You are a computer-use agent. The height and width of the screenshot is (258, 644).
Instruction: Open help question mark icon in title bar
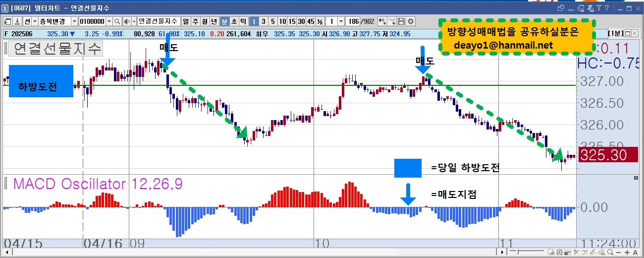pos(607,8)
